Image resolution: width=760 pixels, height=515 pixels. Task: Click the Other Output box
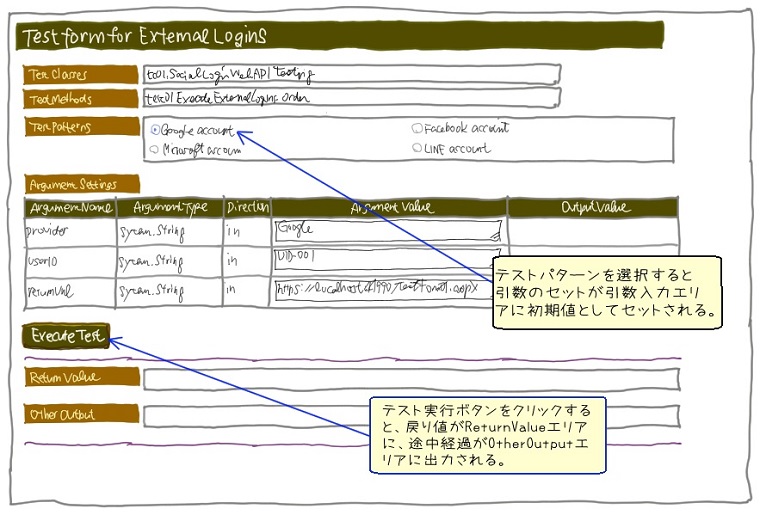point(412,416)
